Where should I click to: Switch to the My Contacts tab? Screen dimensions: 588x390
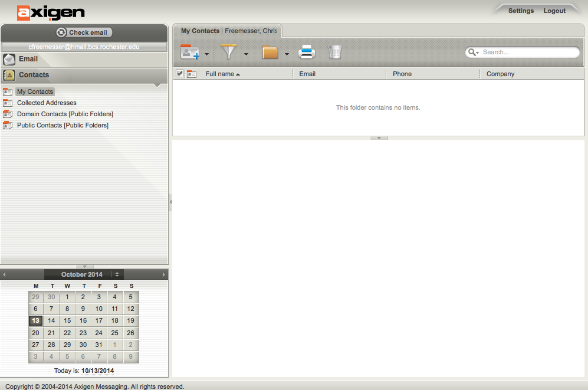coord(200,31)
